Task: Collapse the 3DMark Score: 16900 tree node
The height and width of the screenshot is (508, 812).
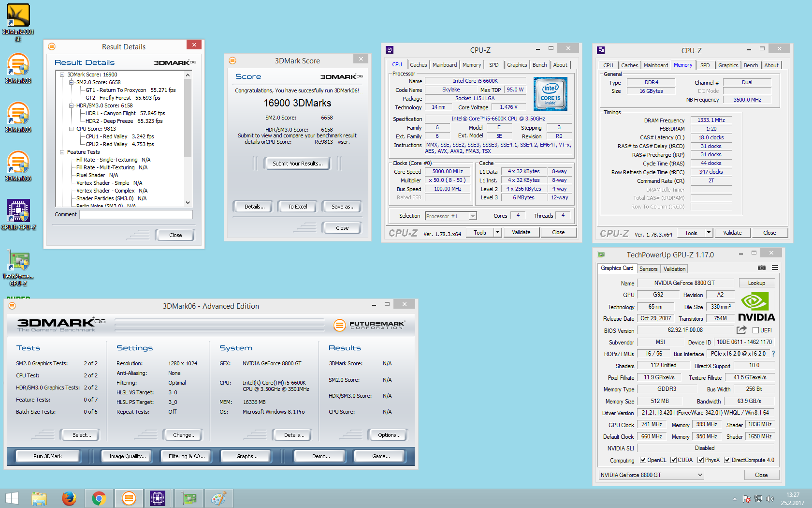Action: pyautogui.click(x=62, y=75)
